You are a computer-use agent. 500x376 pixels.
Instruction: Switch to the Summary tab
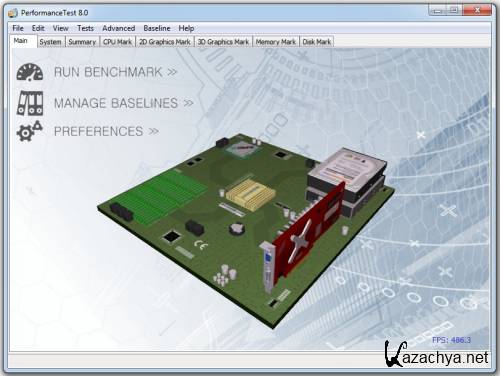point(82,42)
